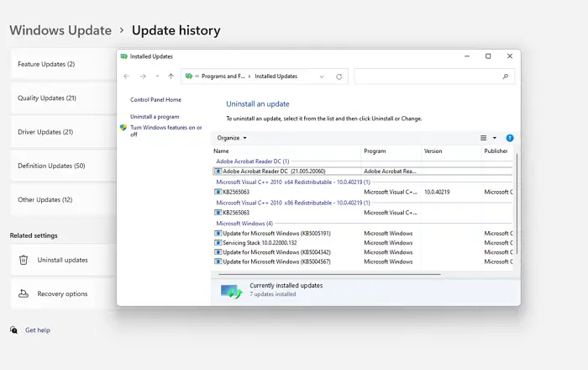Click the Recovery options icon
This screenshot has height=370, width=588.
[24, 293]
